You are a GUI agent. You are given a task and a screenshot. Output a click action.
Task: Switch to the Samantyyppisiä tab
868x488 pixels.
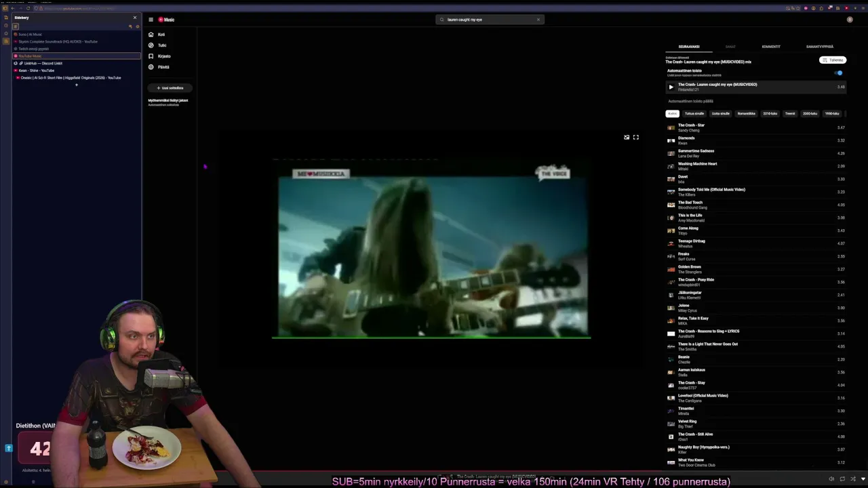(x=820, y=47)
